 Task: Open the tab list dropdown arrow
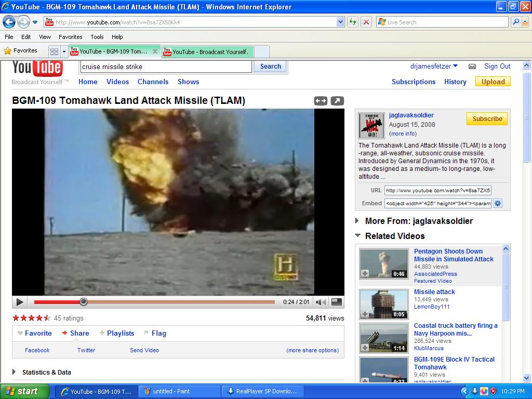click(x=64, y=51)
